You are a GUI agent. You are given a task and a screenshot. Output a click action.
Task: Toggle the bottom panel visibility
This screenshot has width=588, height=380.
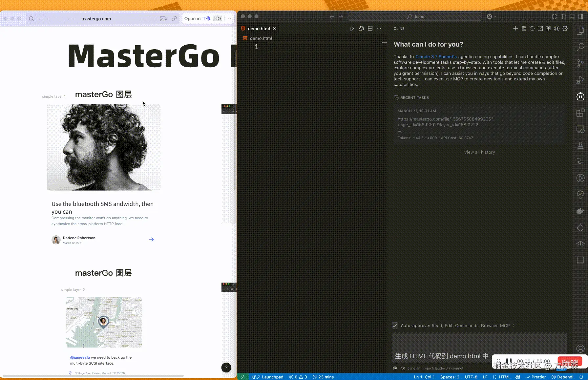(572, 17)
